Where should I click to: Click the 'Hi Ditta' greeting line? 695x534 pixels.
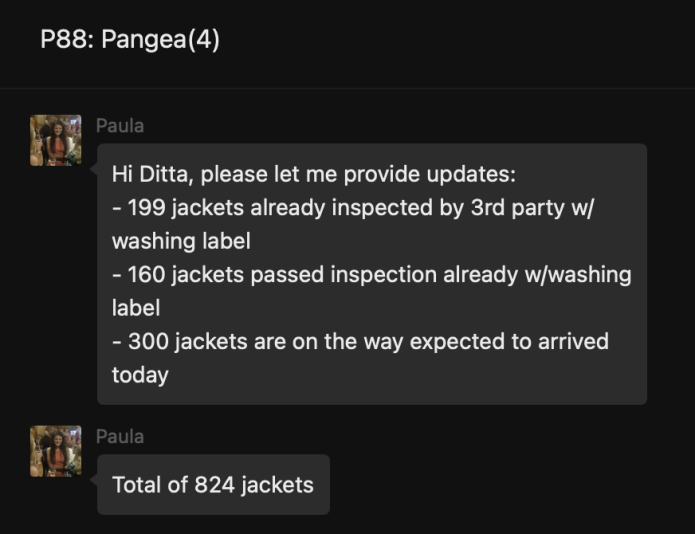[x=313, y=174]
